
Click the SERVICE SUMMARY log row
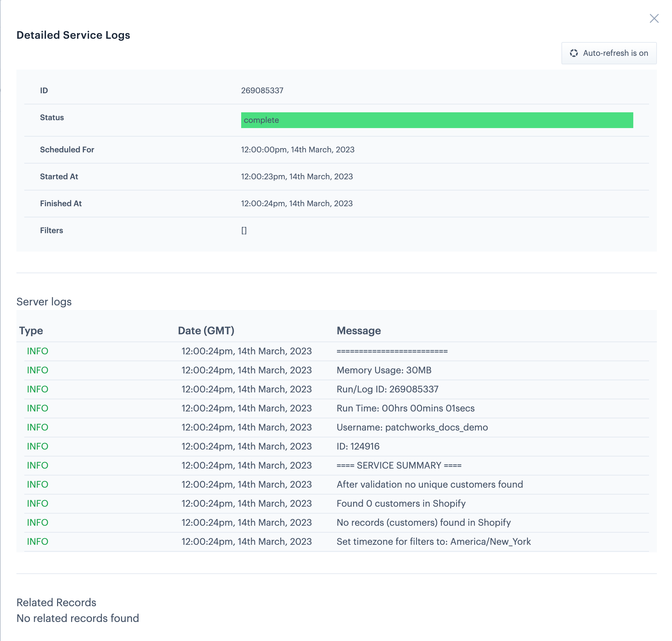click(x=398, y=465)
